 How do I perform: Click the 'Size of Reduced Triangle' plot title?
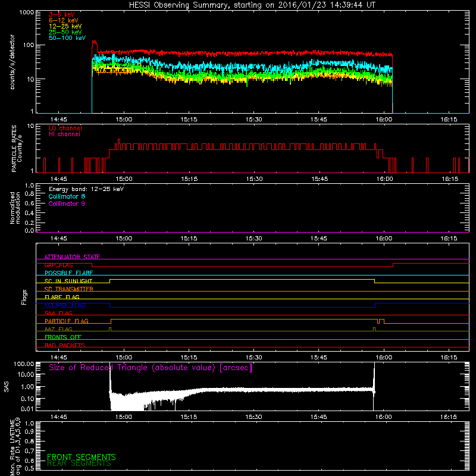tap(151, 368)
